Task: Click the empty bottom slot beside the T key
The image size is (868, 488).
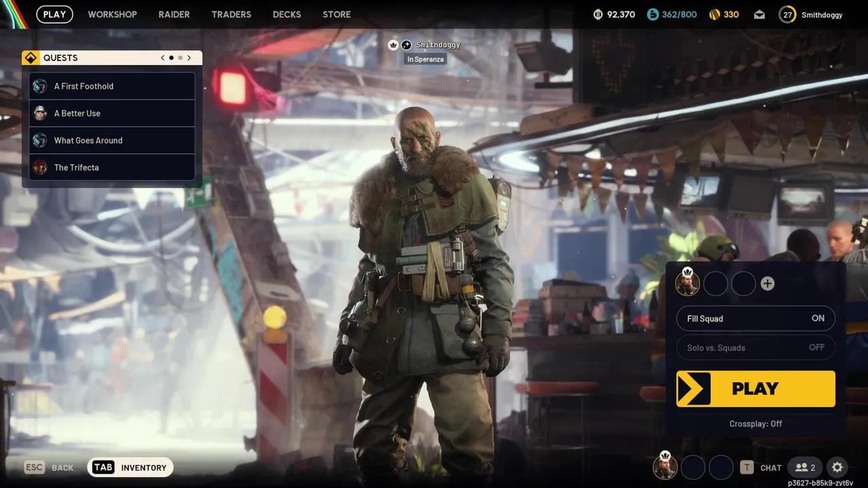Action: click(x=721, y=467)
